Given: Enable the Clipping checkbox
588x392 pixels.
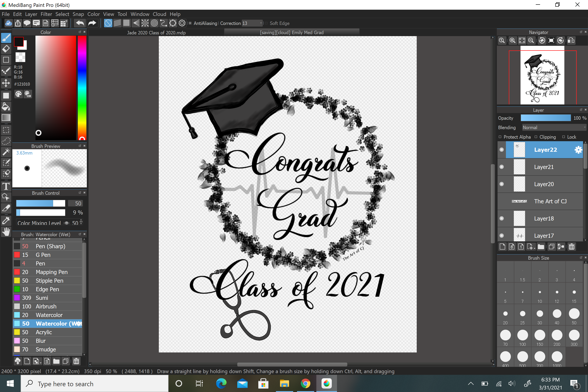Looking at the screenshot, I should click(x=536, y=137).
